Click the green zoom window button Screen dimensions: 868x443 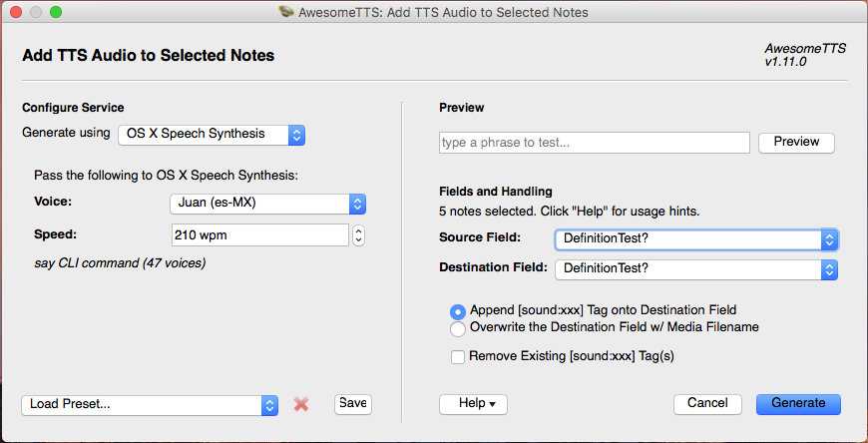pyautogui.click(x=56, y=12)
